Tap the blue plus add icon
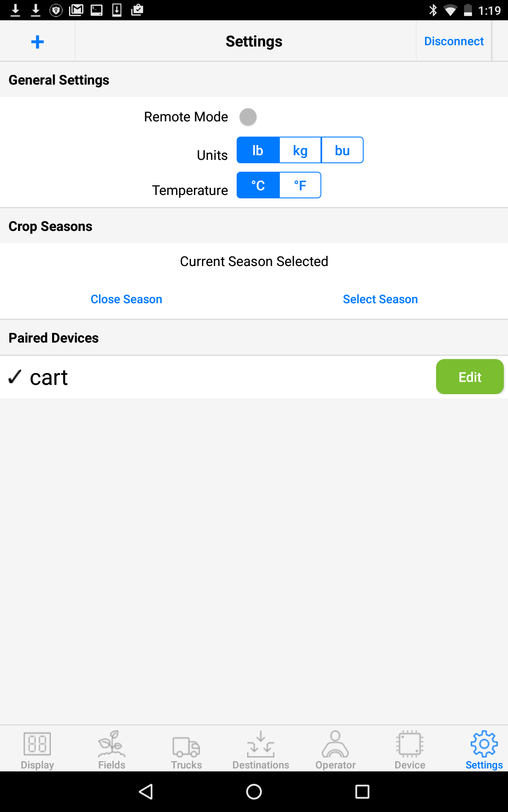The image size is (508, 812). point(37,41)
